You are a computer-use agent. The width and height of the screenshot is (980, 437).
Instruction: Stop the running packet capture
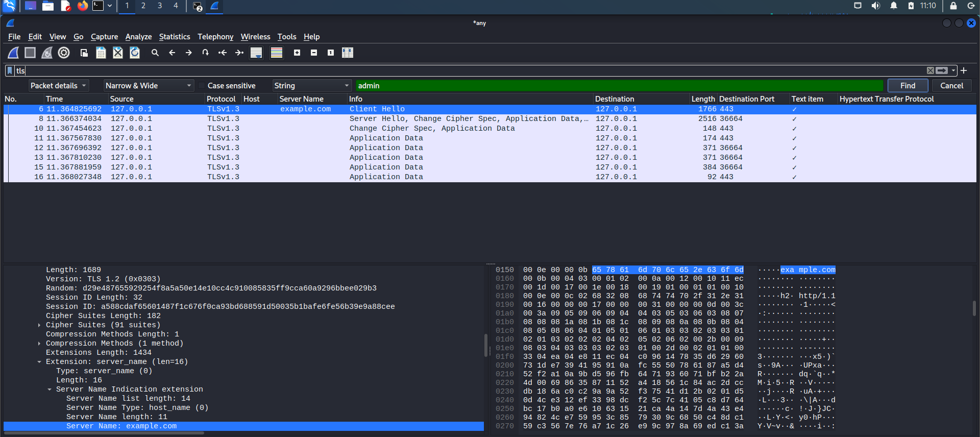[x=30, y=53]
